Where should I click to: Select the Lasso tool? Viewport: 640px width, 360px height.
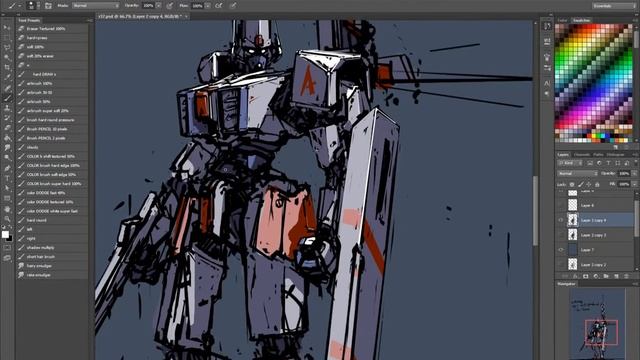[7, 47]
